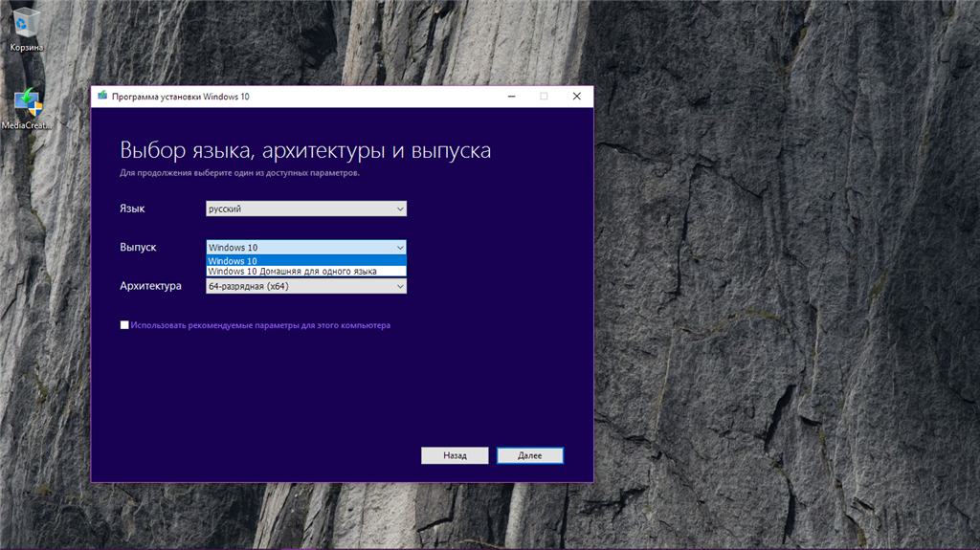
Task: Enable recommended options for this PC checkbox
Action: [124, 325]
